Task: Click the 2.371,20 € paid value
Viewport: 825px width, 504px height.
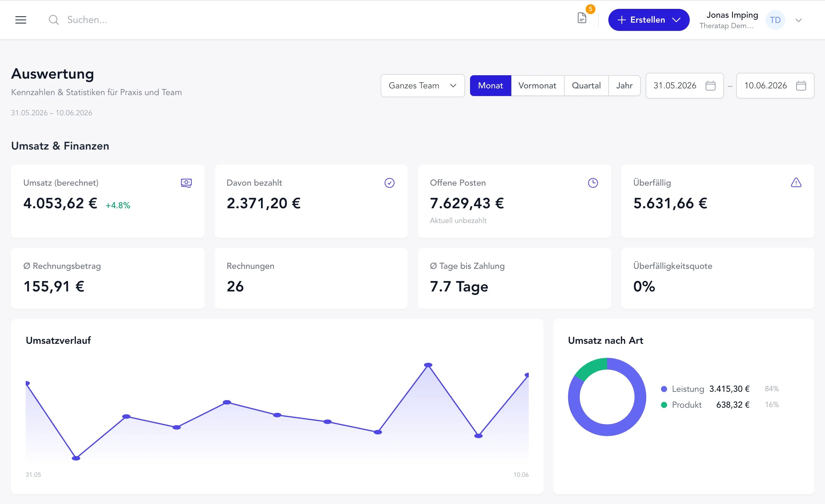Action: [x=263, y=203]
